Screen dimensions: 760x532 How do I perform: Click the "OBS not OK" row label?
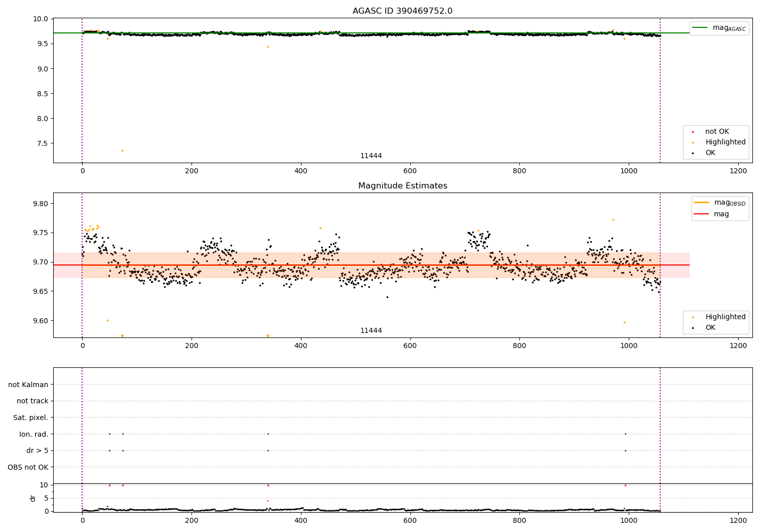click(28, 468)
